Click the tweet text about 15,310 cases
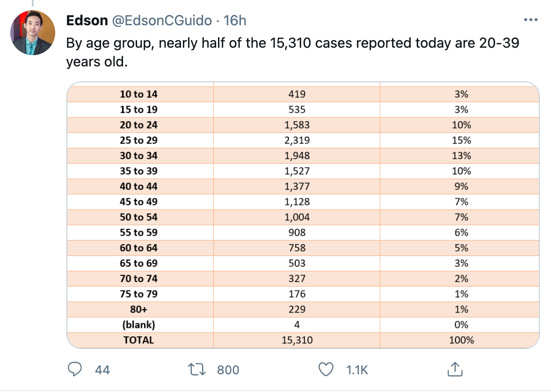The width and height of the screenshot is (551, 392). coord(293,52)
